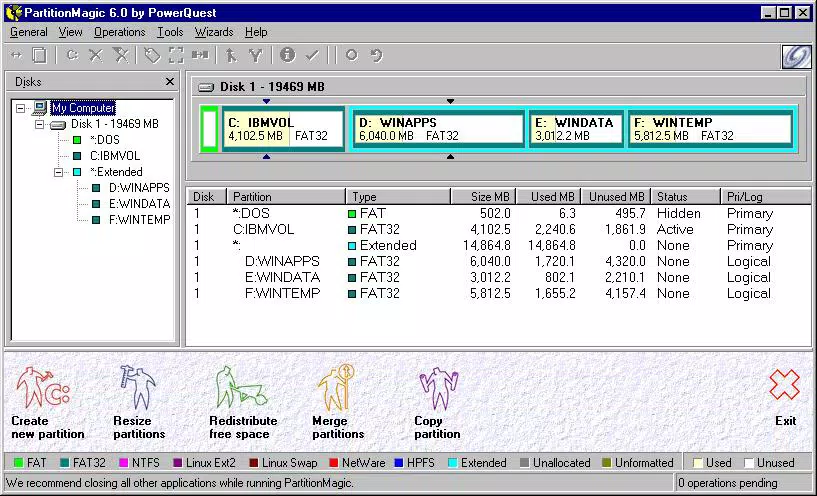Select the F: WINTEMP block in disk map
Screen dimensions: 817x496
(710, 129)
